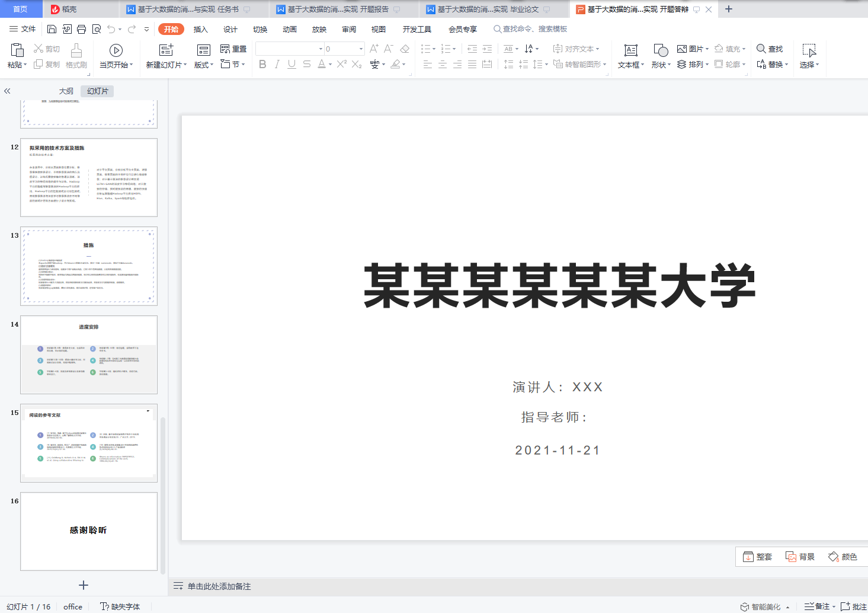Select slide 14 进度安排 thumbnail
The height and width of the screenshot is (613, 868).
(89, 355)
